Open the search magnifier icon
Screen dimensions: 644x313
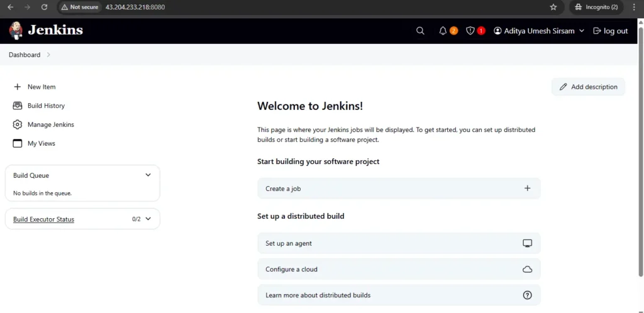pos(420,31)
